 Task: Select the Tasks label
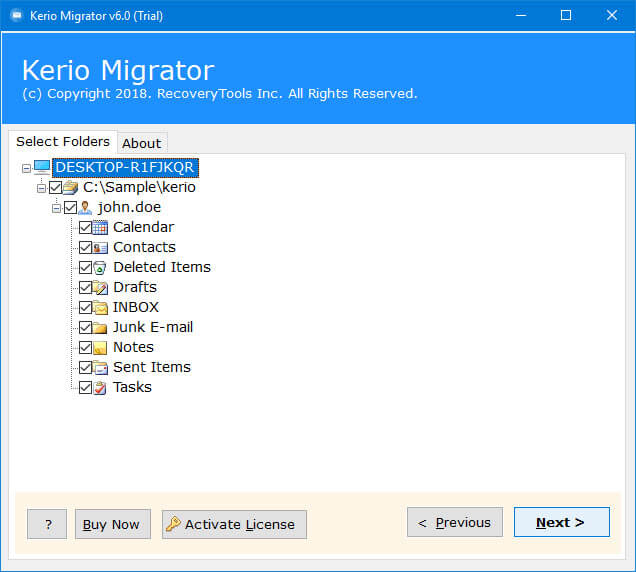click(x=132, y=387)
